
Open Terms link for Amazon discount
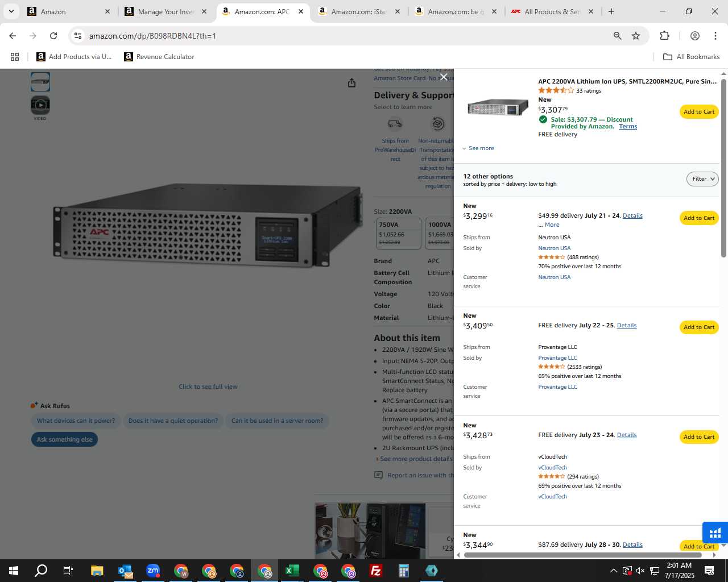pyautogui.click(x=628, y=127)
